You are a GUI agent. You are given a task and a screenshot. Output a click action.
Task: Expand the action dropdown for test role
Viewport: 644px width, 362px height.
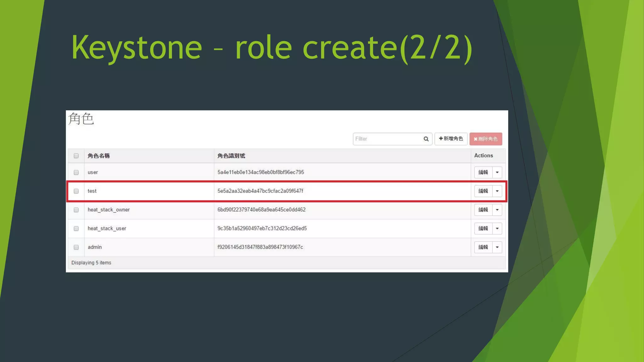pyautogui.click(x=497, y=191)
